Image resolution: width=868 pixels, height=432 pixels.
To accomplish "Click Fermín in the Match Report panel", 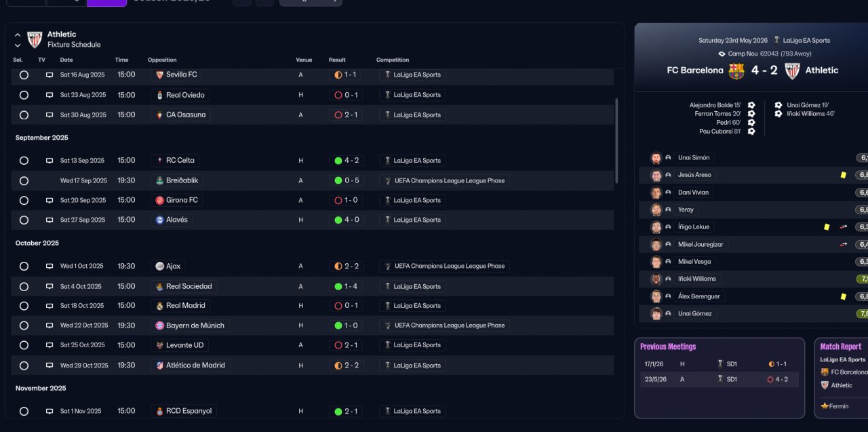I will (x=838, y=406).
